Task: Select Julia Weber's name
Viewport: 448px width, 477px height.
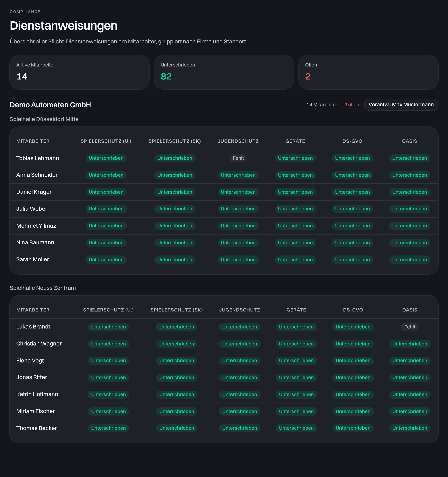Action: point(32,209)
